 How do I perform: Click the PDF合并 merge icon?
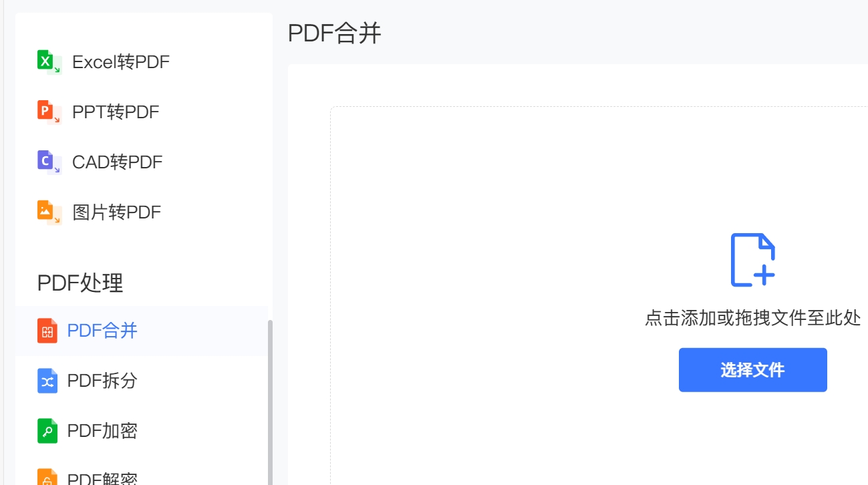coord(47,330)
